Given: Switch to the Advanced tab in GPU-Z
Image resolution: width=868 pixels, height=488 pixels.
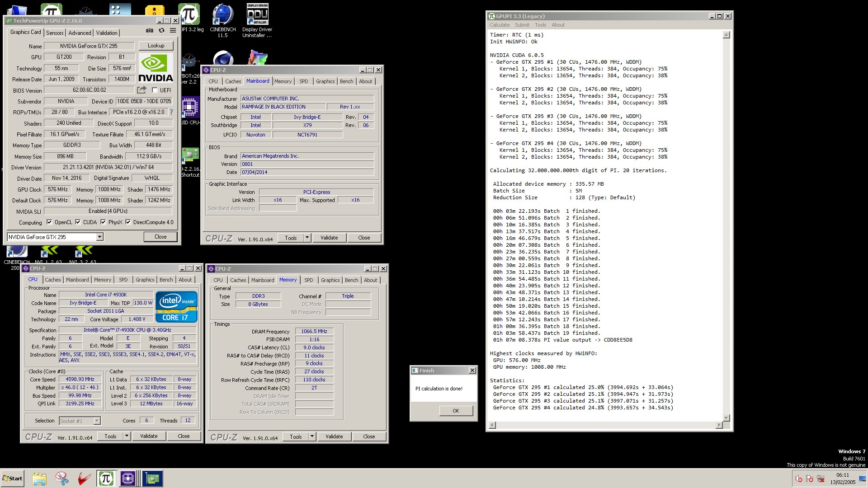Looking at the screenshot, I should pyautogui.click(x=80, y=33).
